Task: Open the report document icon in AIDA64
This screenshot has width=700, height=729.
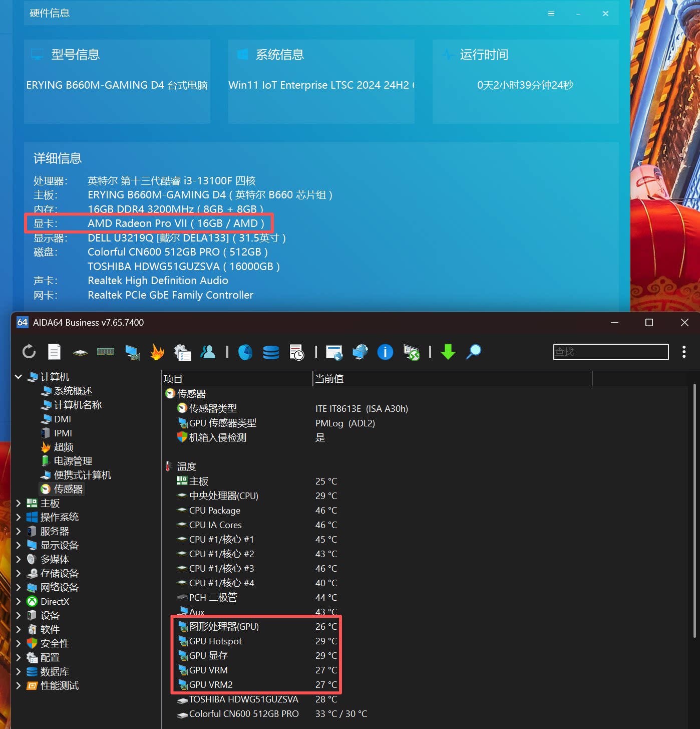Action: click(54, 352)
